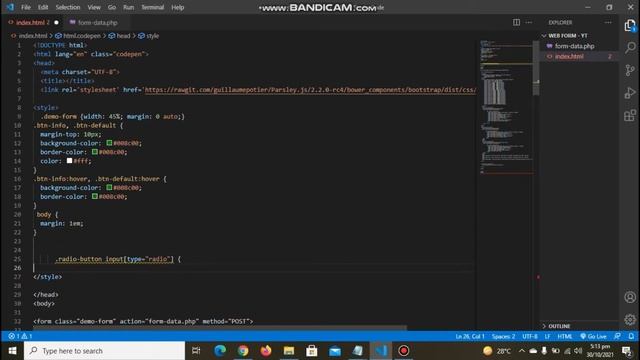Click the taskbar clock showing 5:13 pm
The height and width of the screenshot is (360, 640).
tap(600, 351)
